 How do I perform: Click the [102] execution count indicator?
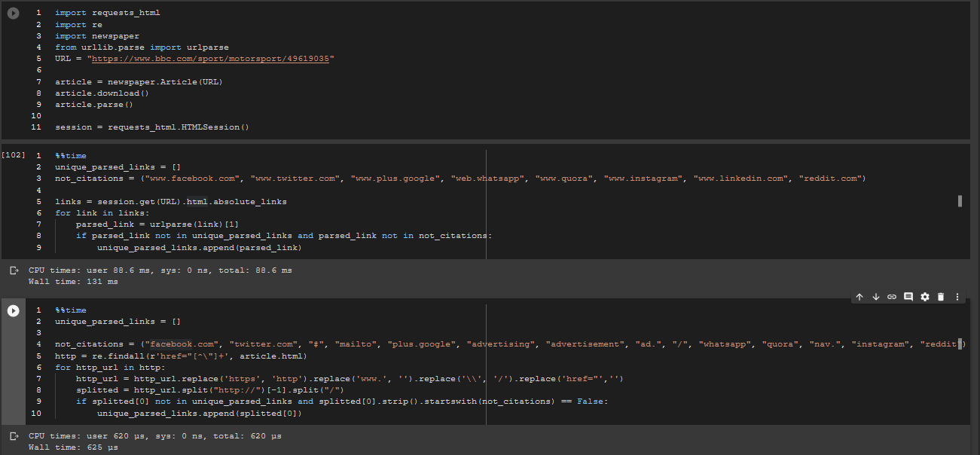tap(13, 155)
